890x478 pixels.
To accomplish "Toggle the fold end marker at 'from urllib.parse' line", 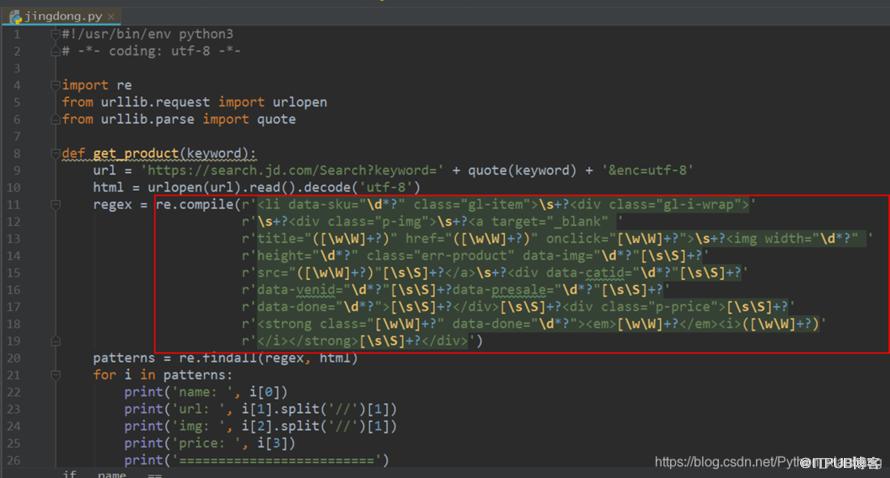I will 55,120.
